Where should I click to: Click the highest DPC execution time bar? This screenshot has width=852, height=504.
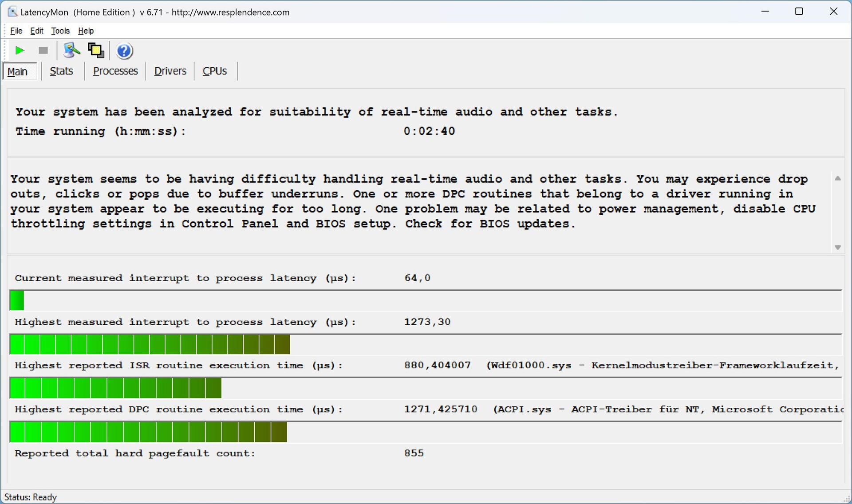click(148, 432)
